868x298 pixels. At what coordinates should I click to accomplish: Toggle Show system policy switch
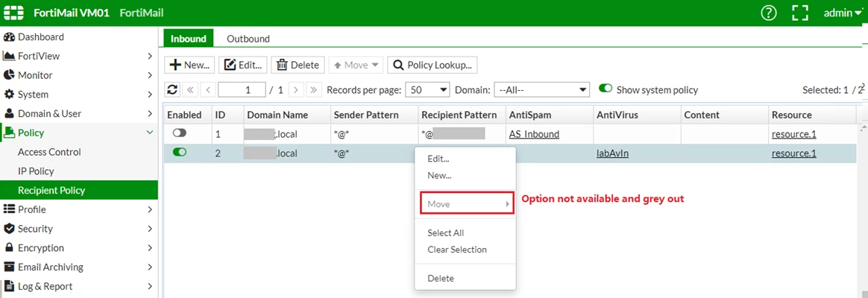pos(606,89)
